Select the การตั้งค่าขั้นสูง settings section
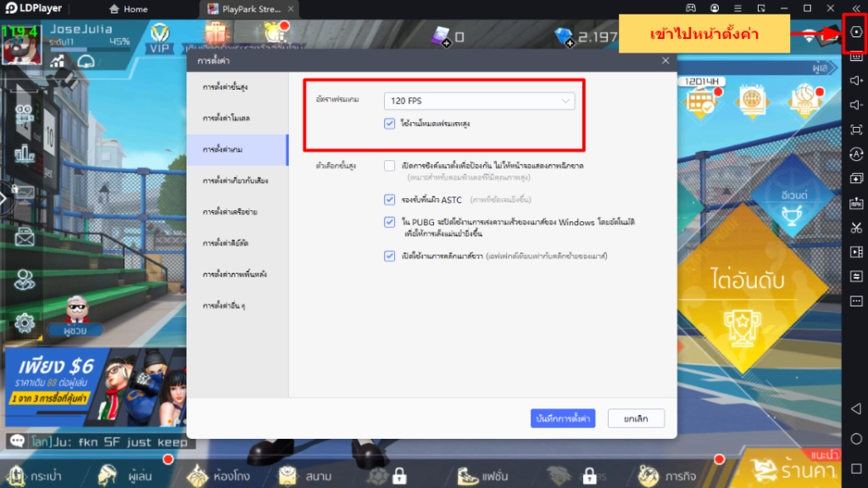This screenshot has height=488, width=868. pyautogui.click(x=237, y=87)
